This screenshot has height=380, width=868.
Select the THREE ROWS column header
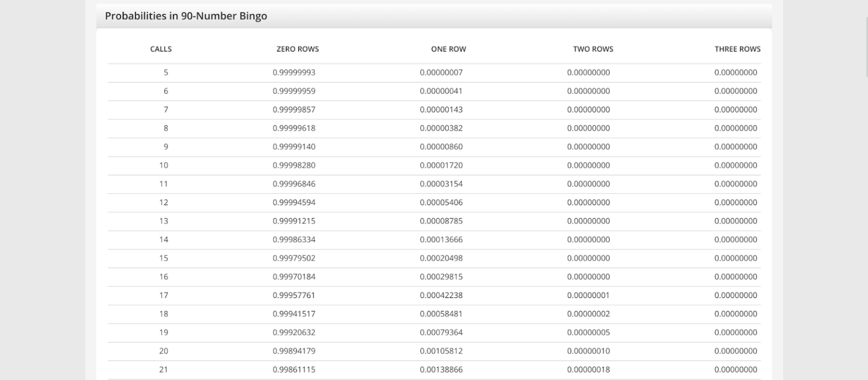point(737,49)
